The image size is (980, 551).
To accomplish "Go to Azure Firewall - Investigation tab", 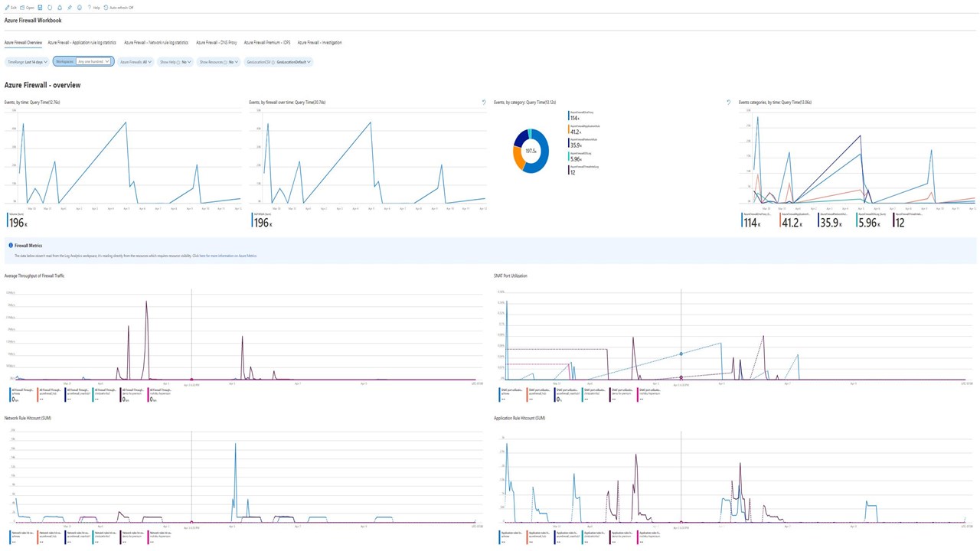I will [x=320, y=43].
